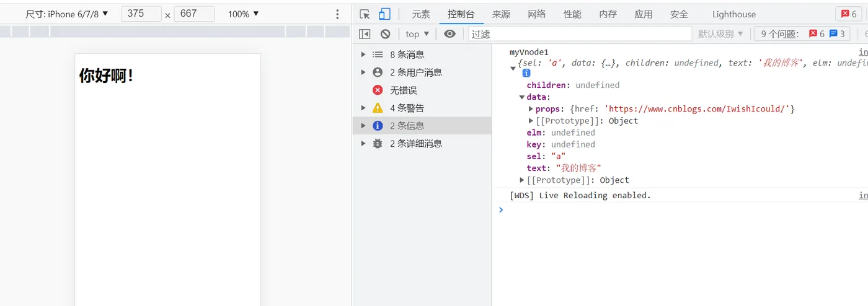This screenshot has width=868, height=306.
Task: Toggle the console sidebar panel icon
Action: click(365, 34)
